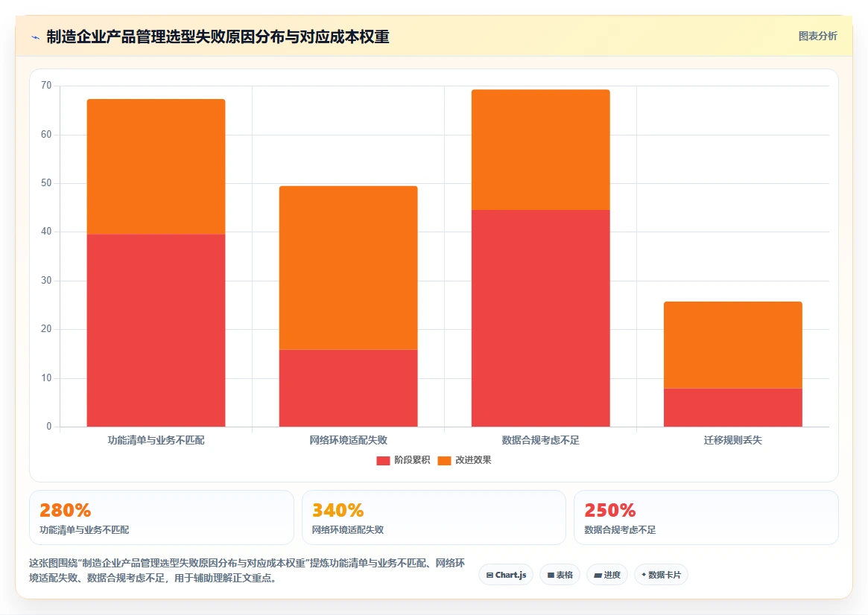Click the x-axis label 功能清单与业务不匹配

click(x=156, y=440)
